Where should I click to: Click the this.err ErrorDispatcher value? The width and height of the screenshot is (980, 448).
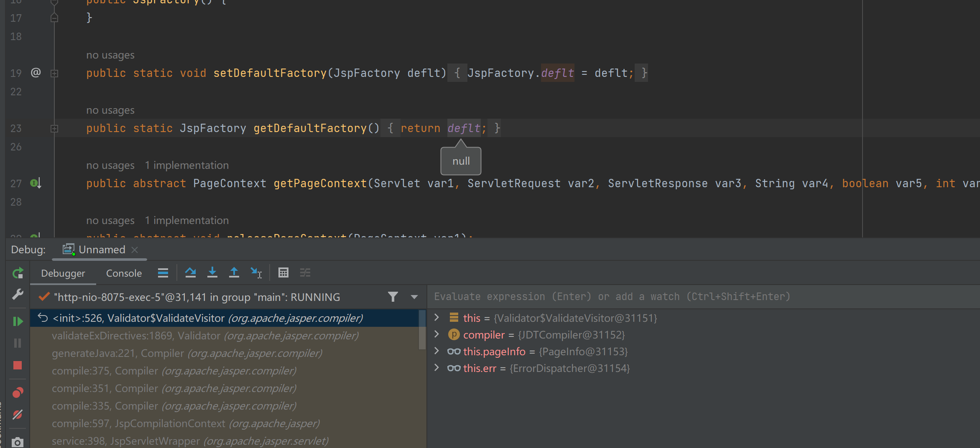569,368
